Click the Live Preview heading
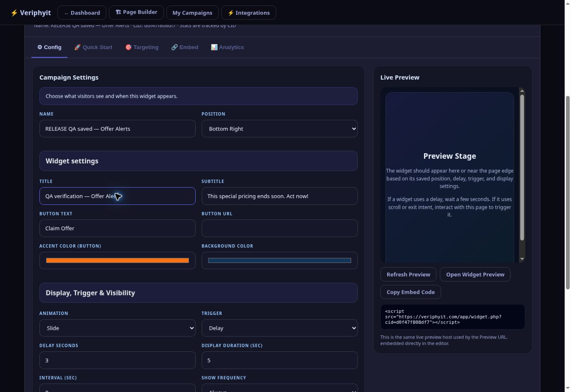571x392 pixels. (x=400, y=77)
